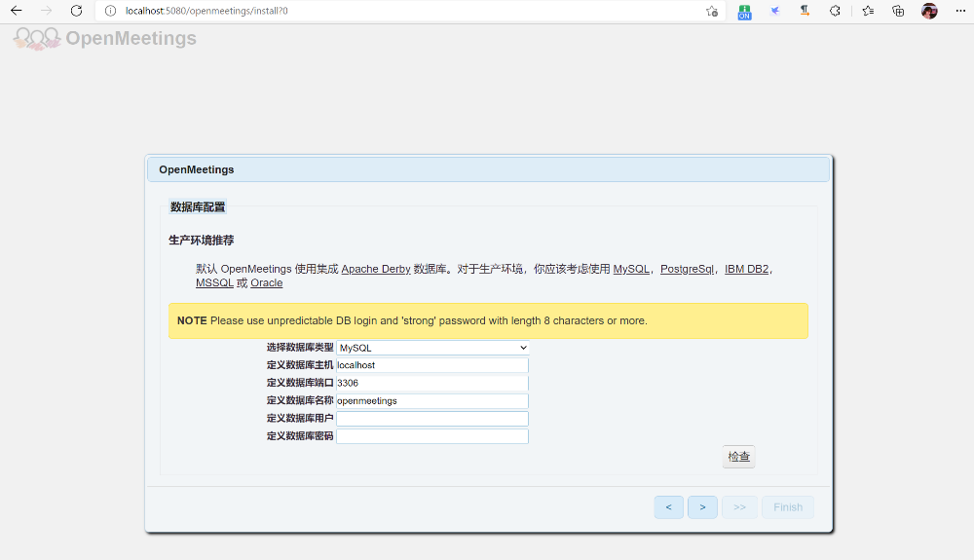Click the OpenMeetings dialog title bar
This screenshot has width=974, height=560.
pyautogui.click(x=488, y=169)
